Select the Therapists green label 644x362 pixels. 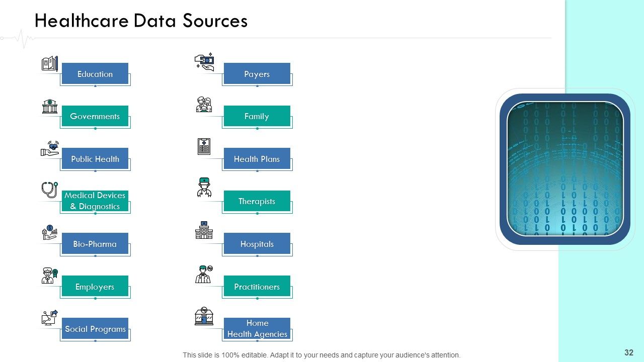257,201
